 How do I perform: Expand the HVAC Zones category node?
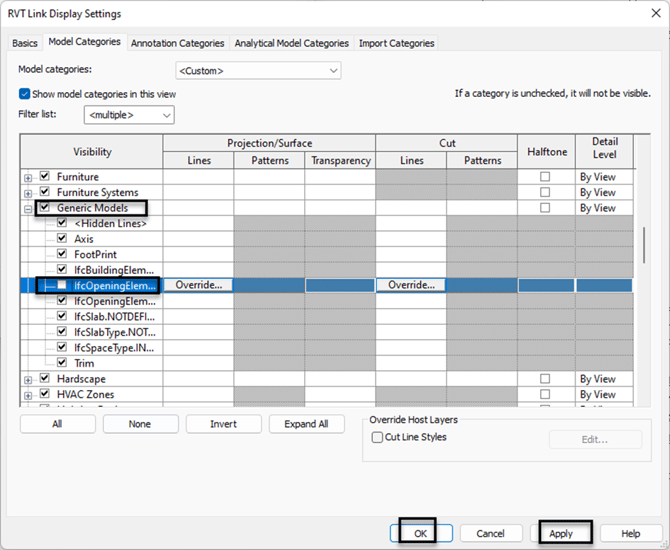[28, 395]
